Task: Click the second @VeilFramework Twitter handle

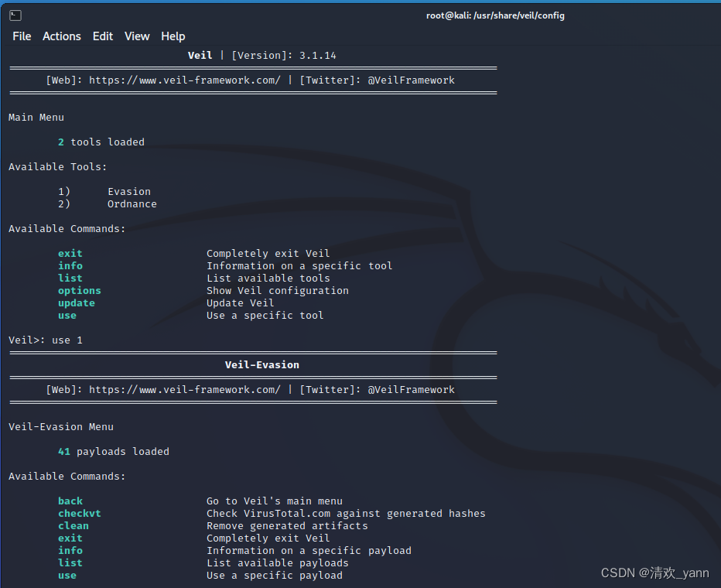Action: [x=411, y=390]
